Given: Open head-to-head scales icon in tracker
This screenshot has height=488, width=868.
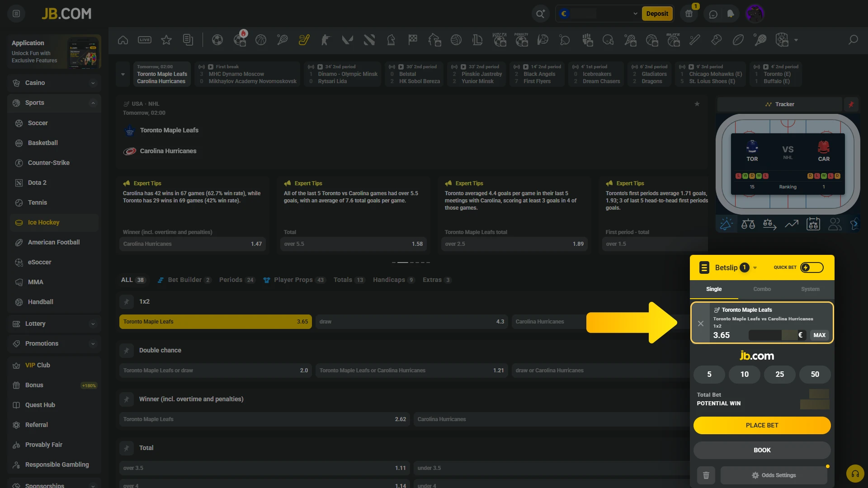Looking at the screenshot, I should [x=748, y=224].
